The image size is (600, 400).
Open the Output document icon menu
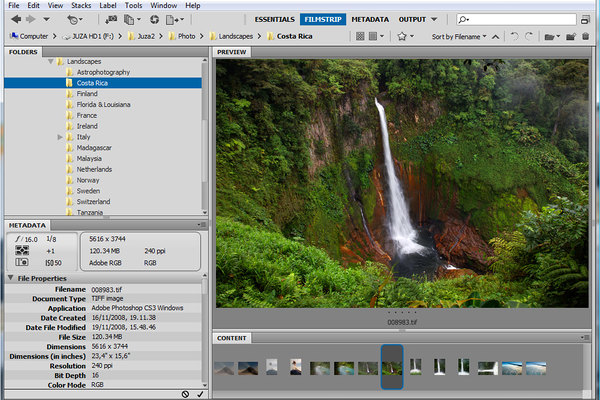[x=175, y=20]
